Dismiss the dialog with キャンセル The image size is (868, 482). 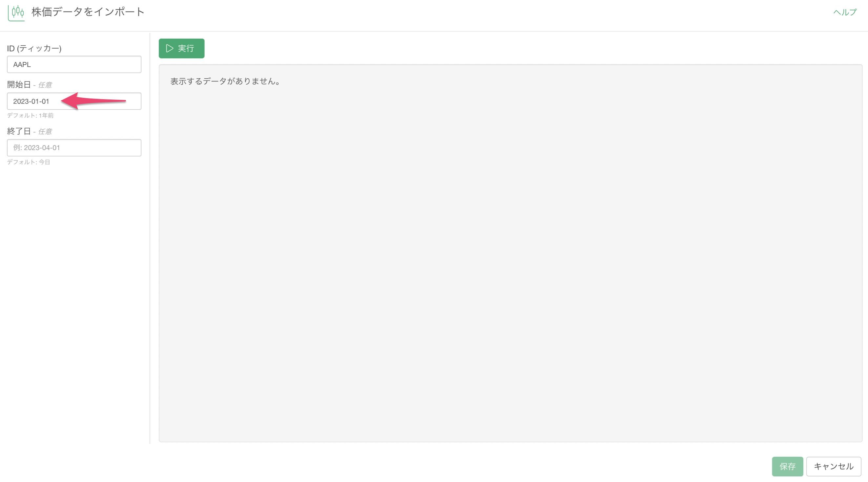[x=834, y=467]
